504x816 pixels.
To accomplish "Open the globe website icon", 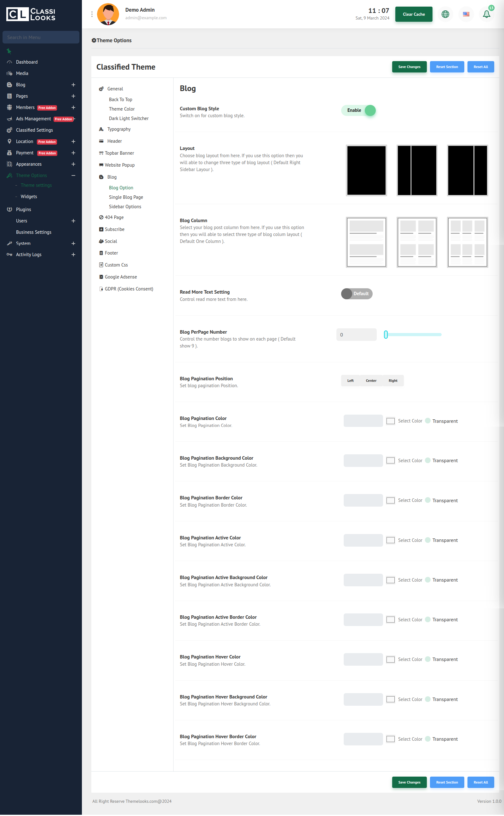I will (445, 14).
